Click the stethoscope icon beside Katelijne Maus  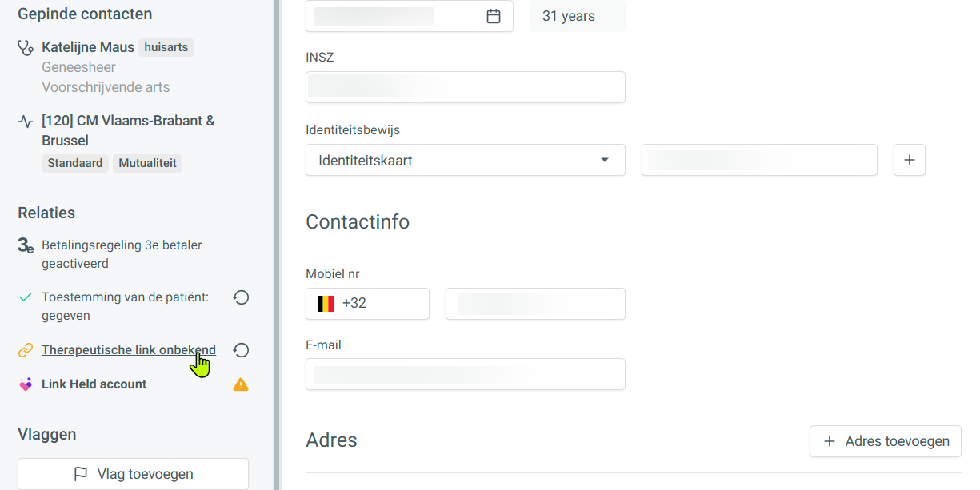26,48
